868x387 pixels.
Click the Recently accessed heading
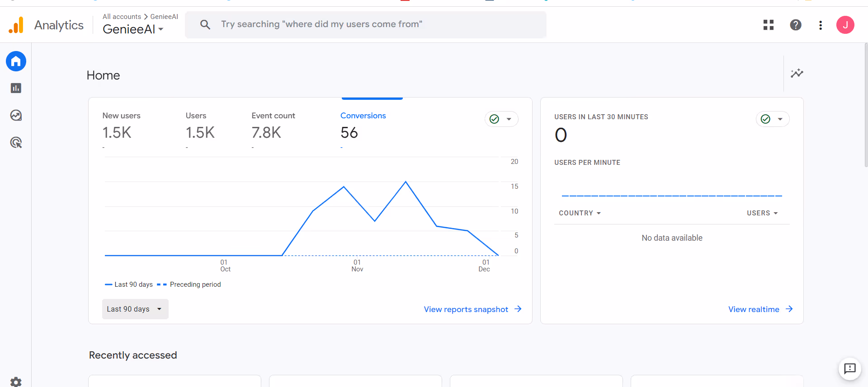tap(133, 355)
